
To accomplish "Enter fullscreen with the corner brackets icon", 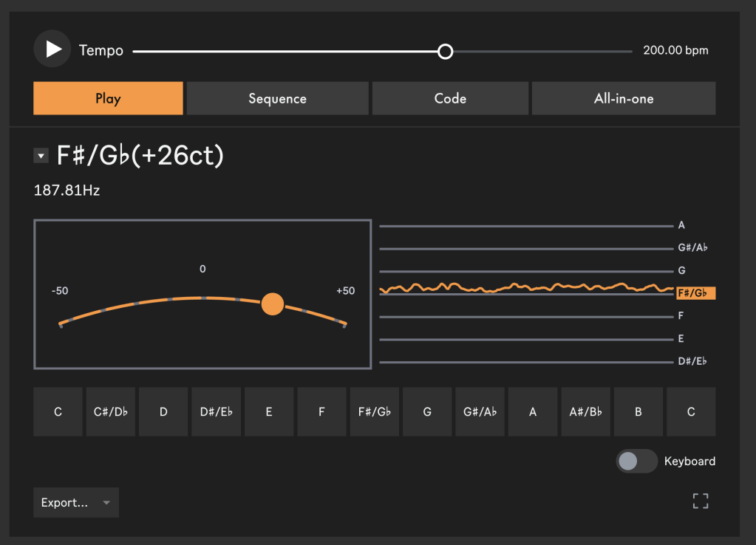I will coord(701,501).
